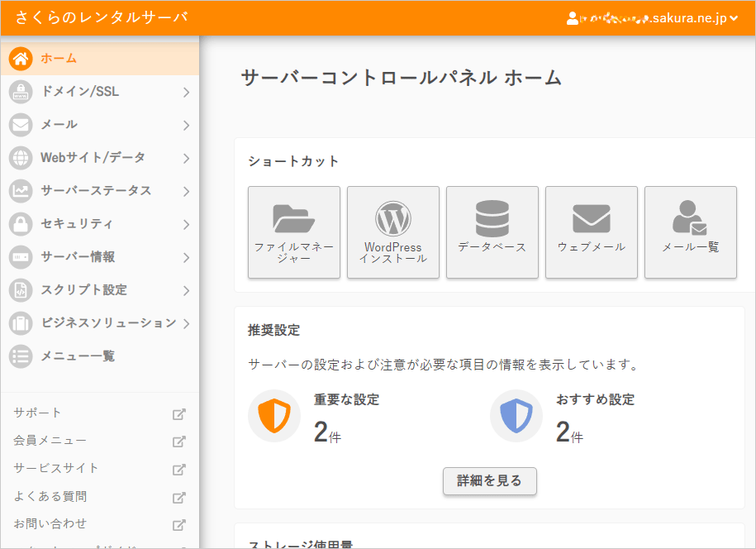The height and width of the screenshot is (549, 756).
Task: Expand the サーバー情報 submenu chevron
Action: (x=187, y=258)
